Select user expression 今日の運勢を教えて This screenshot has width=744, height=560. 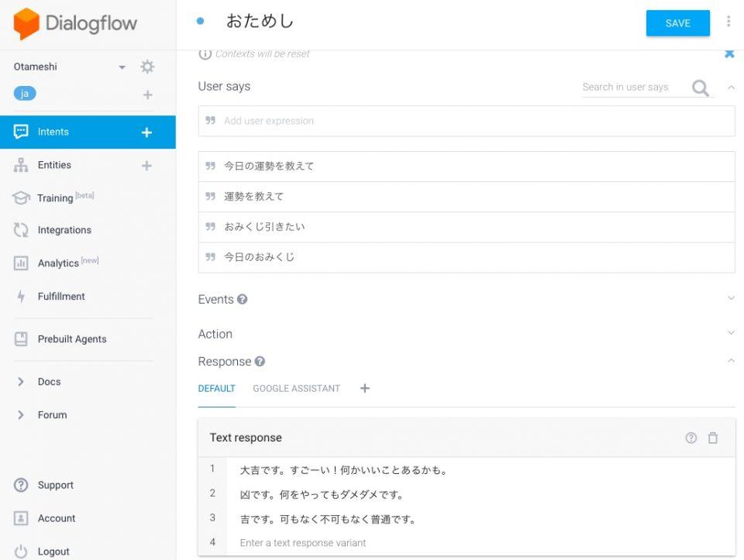click(467, 167)
